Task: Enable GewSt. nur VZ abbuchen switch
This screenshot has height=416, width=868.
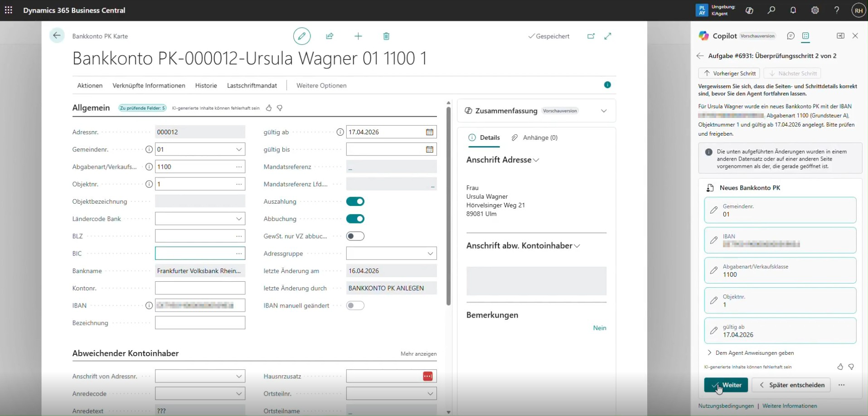Action: pyautogui.click(x=355, y=236)
